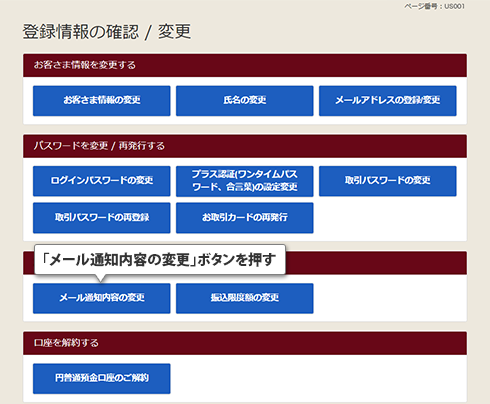Open お客さま情報の変更 button
This screenshot has width=490, height=404.
(x=102, y=101)
